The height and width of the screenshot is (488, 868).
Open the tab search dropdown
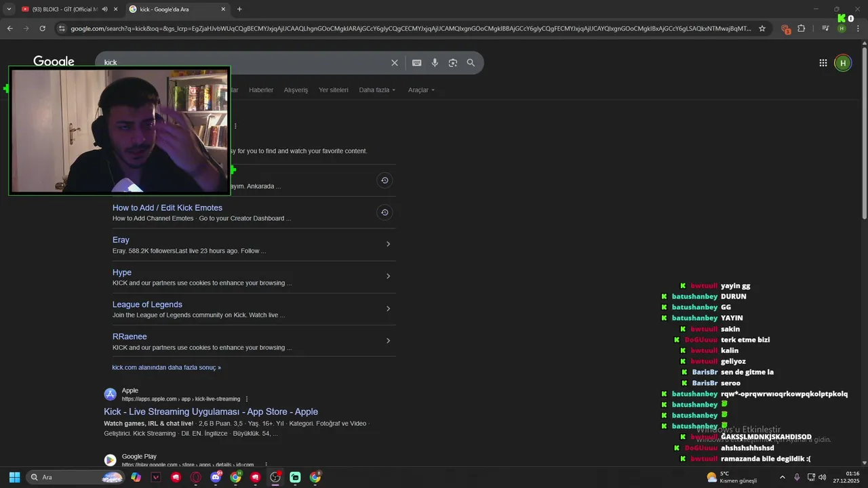click(x=9, y=9)
